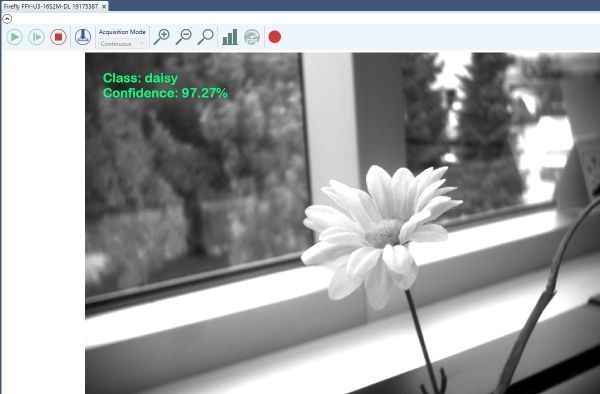Click the zoom in magnifier icon

[x=162, y=37]
